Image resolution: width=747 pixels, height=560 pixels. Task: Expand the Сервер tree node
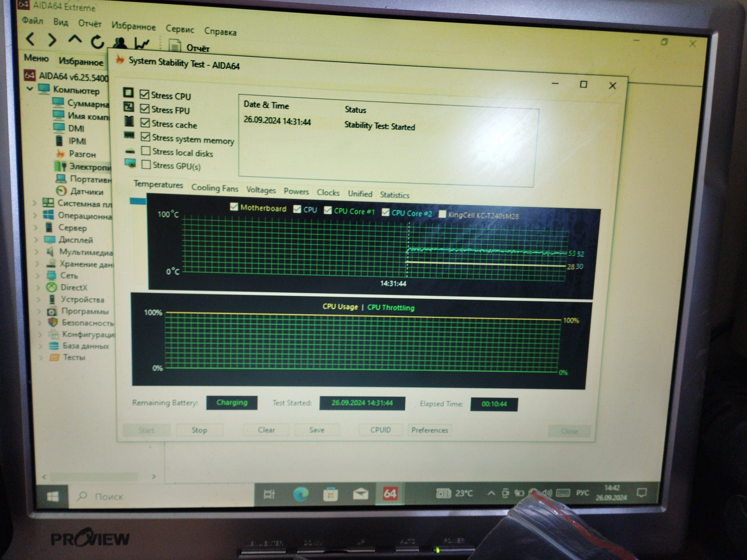pyautogui.click(x=35, y=227)
